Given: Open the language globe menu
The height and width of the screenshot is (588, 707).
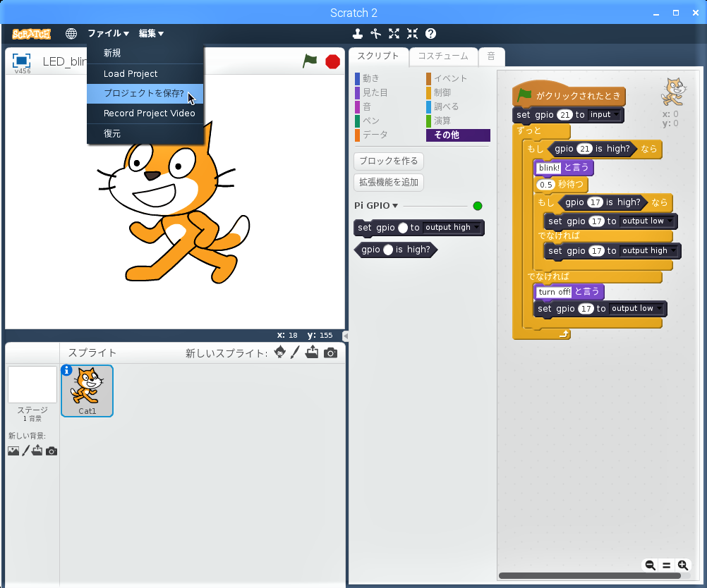Looking at the screenshot, I should pos(71,34).
